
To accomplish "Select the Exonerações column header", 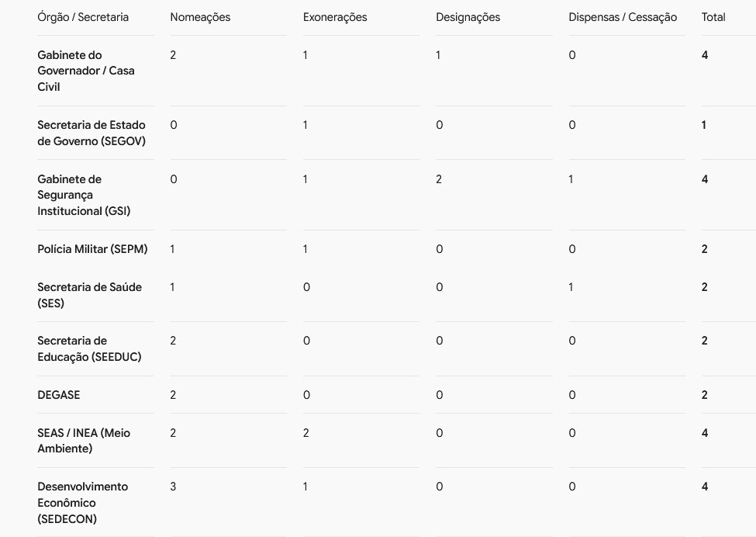I will (335, 17).
